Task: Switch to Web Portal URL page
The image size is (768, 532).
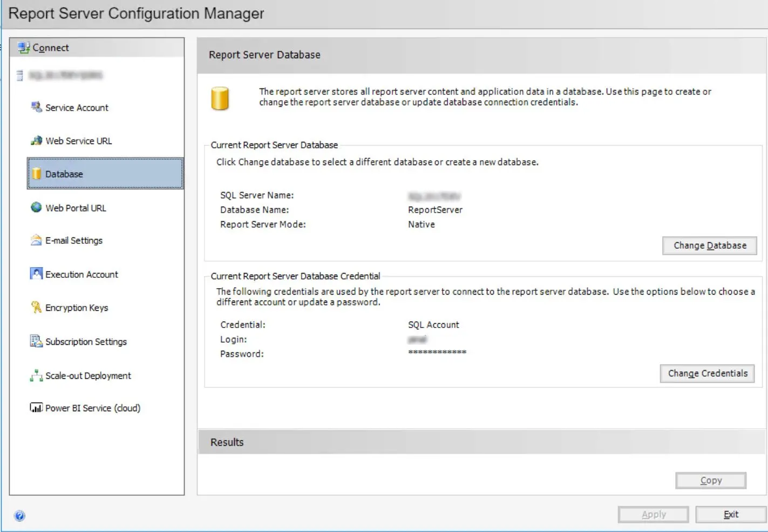Action: tap(76, 208)
